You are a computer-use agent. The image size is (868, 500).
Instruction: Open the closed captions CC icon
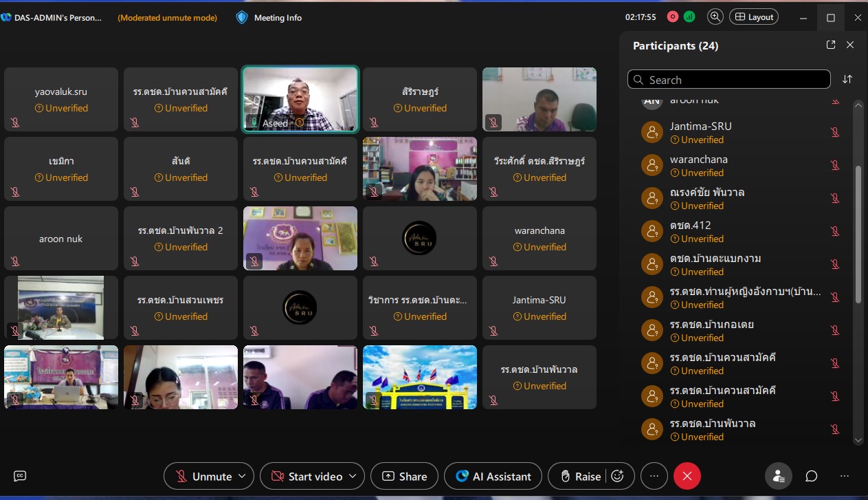[20, 476]
